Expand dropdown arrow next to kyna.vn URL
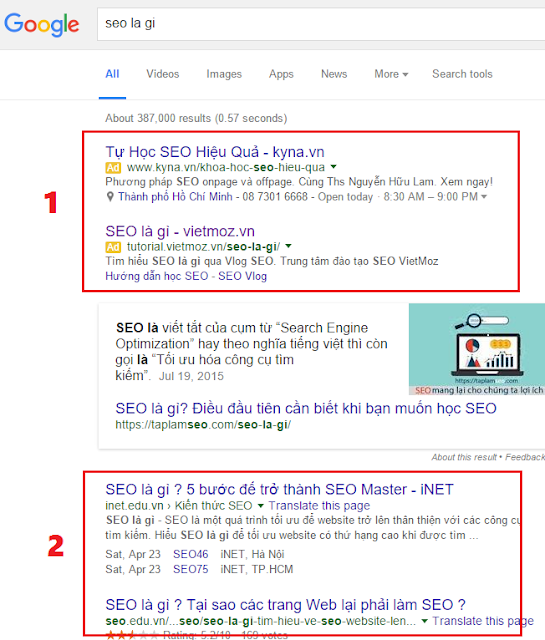The height and width of the screenshot is (640, 545). coord(334,167)
